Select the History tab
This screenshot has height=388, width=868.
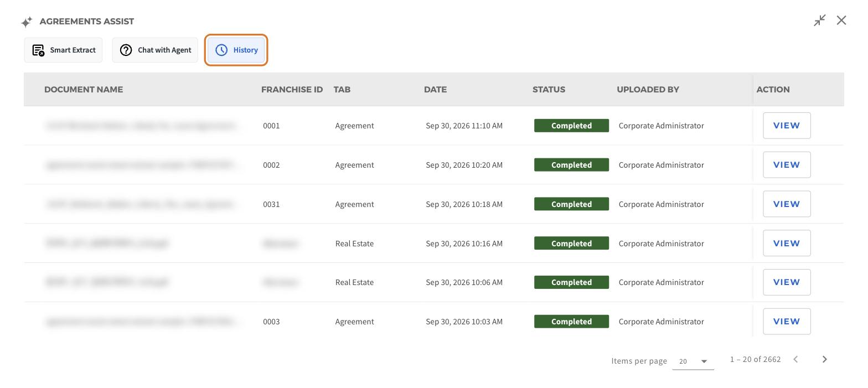click(x=236, y=50)
